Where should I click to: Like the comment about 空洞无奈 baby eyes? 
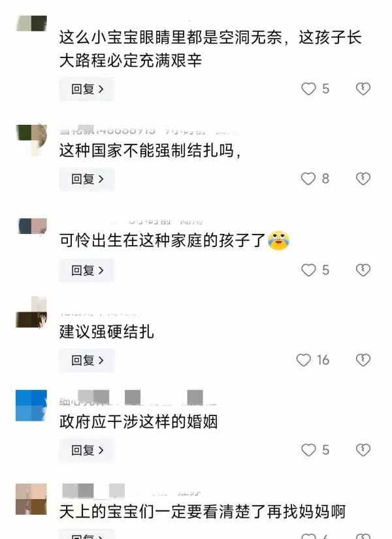coord(308,89)
